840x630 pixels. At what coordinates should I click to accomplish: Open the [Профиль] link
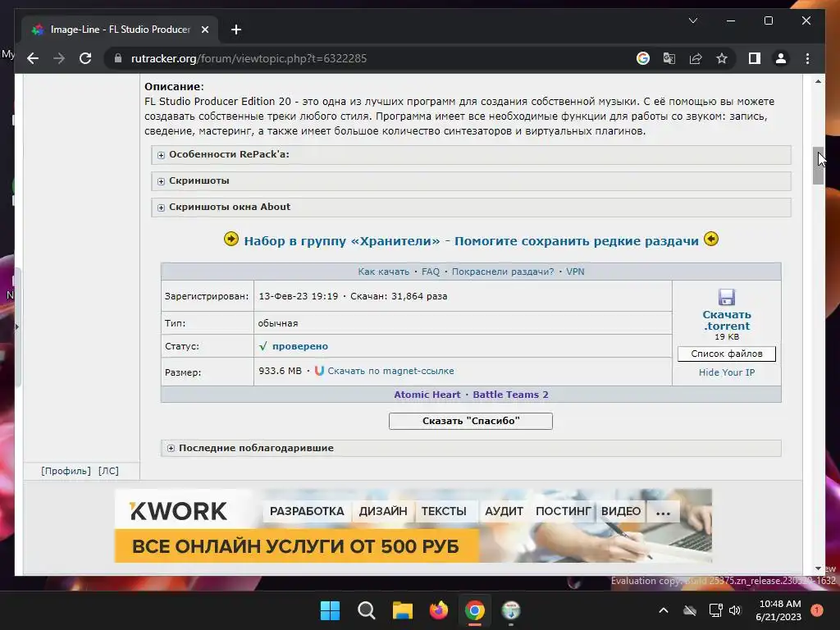(66, 471)
